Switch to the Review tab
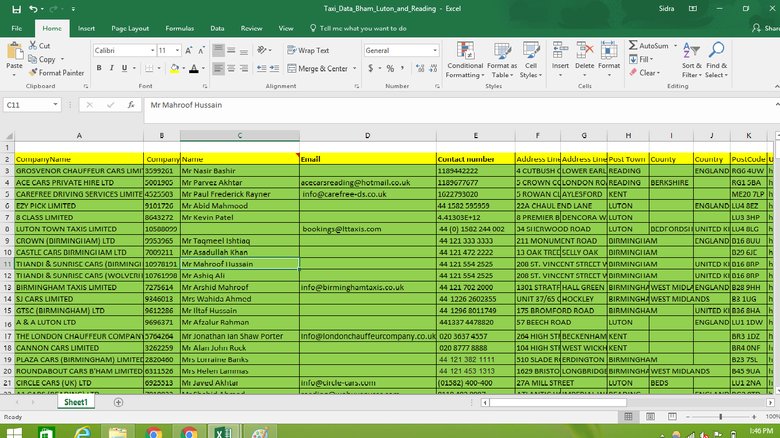This screenshot has width=780, height=438. coord(251,28)
